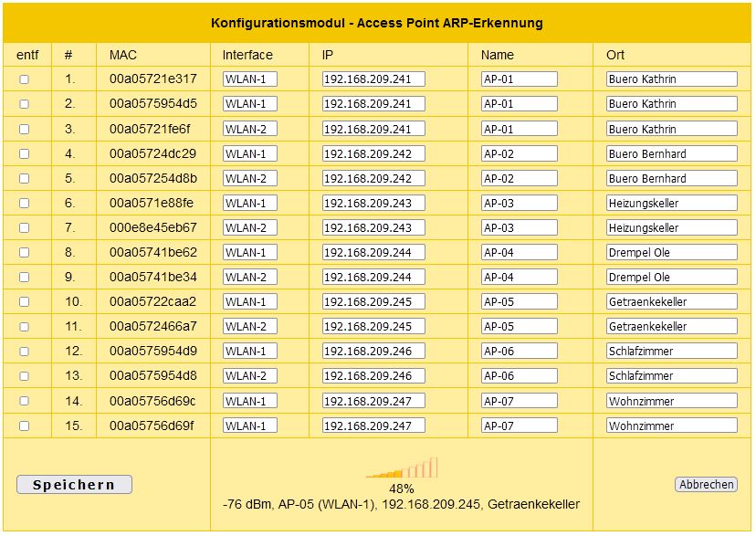The image size is (756, 536).
Task: Click the Ort column header
Action: [615, 55]
